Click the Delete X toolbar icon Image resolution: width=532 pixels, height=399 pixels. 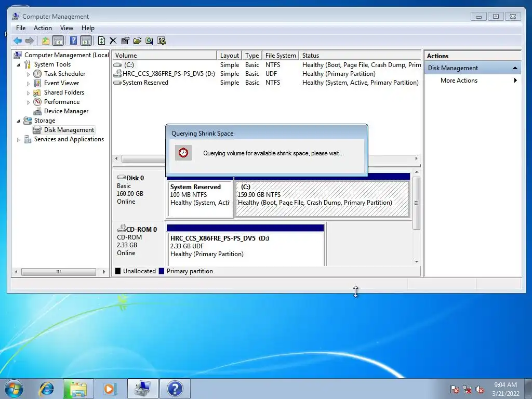point(113,41)
